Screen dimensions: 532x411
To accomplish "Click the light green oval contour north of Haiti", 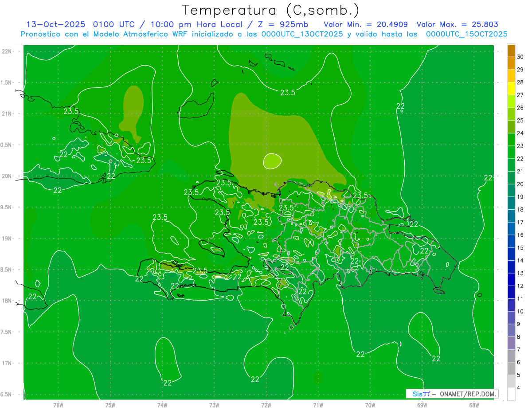I will pyautogui.click(x=272, y=160).
